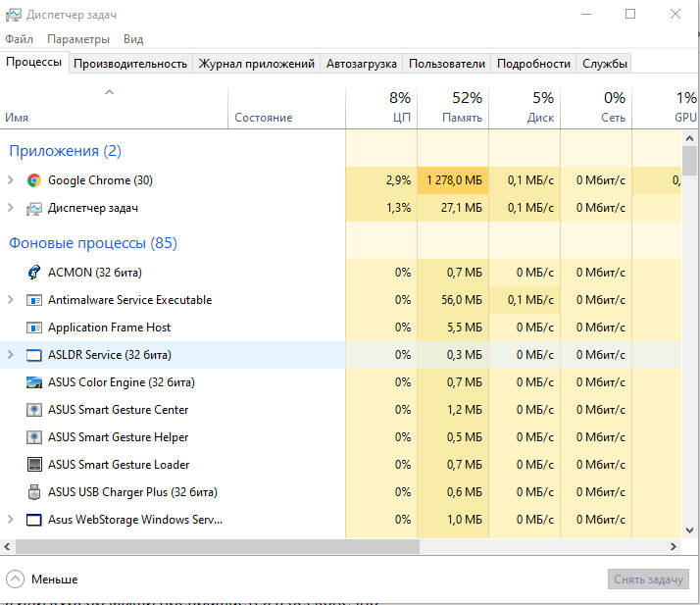Click the horizontal scrollbar right arrow

[674, 546]
